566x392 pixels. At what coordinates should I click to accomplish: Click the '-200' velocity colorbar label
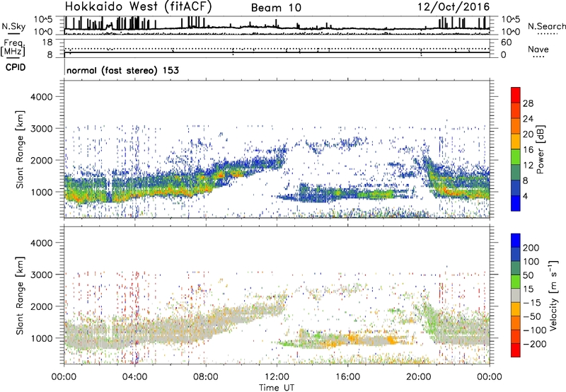pyautogui.click(x=535, y=344)
